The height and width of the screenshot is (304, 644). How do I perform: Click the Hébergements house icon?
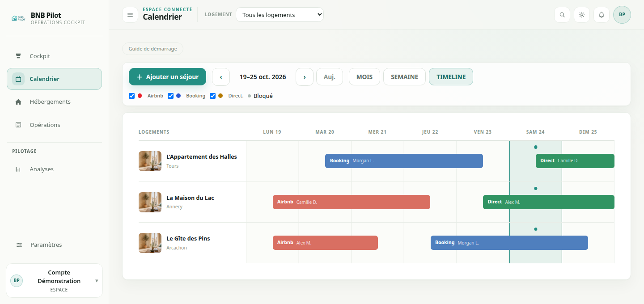18,102
